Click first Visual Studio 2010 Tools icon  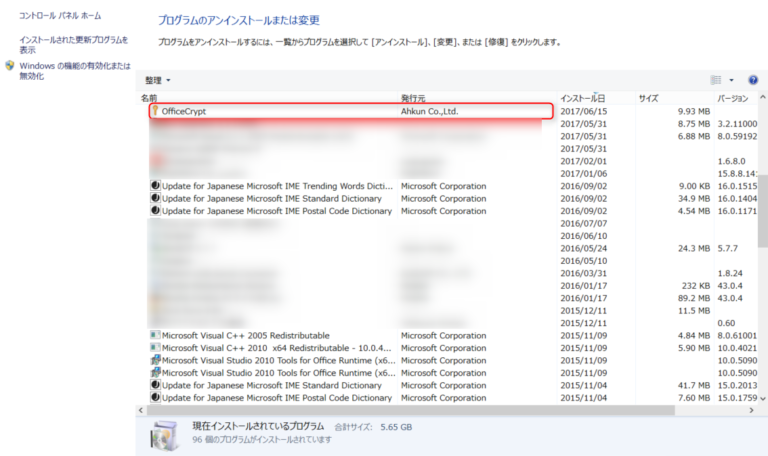click(x=155, y=360)
